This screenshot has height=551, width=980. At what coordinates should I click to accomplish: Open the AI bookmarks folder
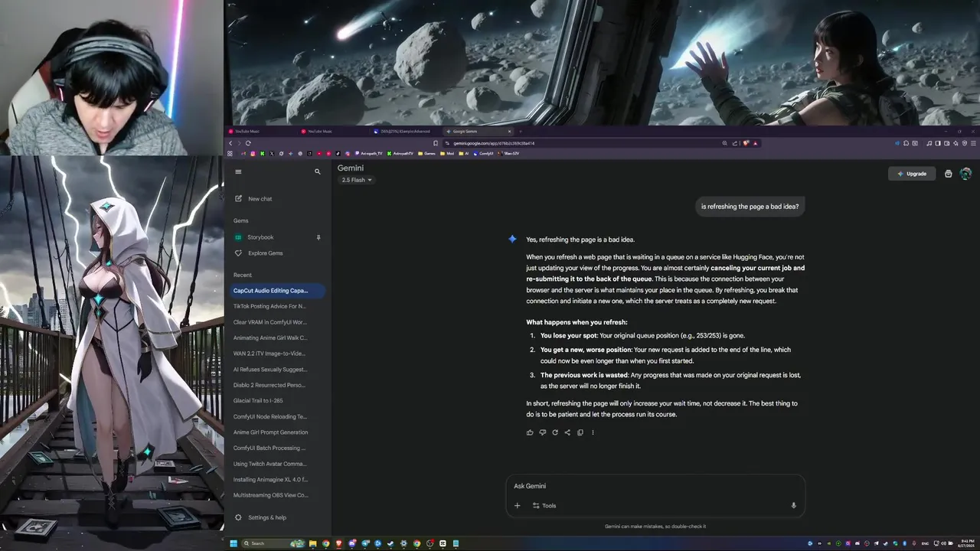[462, 154]
